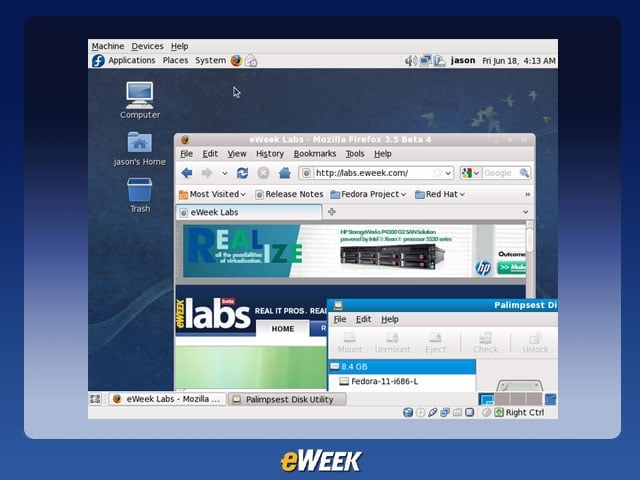Click the clock showing Fri Jun 18
640x480 pixels.
[x=518, y=61]
